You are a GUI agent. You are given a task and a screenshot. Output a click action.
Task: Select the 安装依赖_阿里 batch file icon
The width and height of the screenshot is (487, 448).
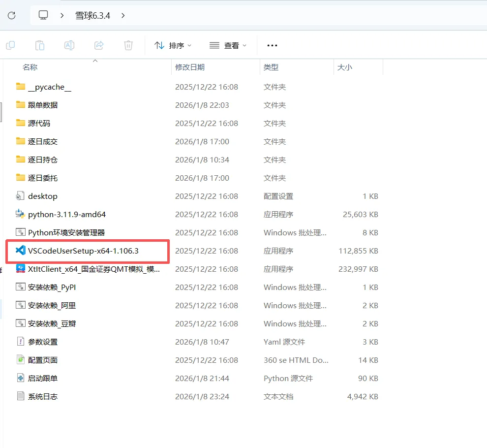click(x=21, y=305)
